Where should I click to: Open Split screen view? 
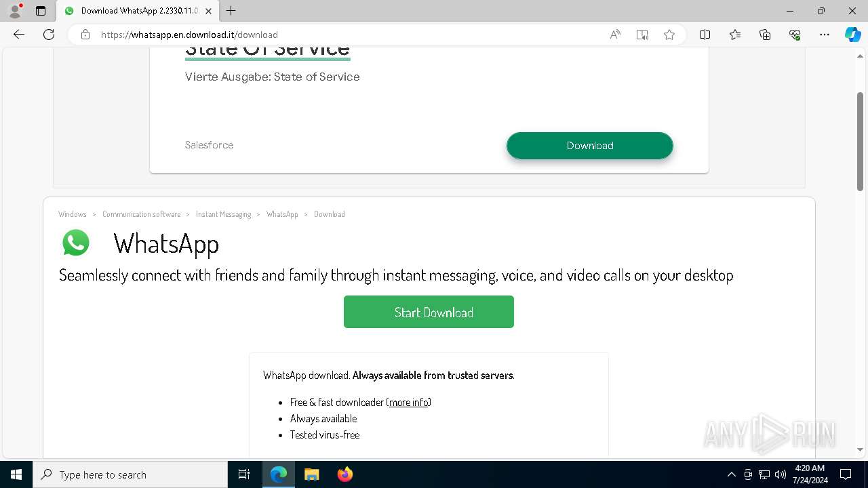[705, 35]
